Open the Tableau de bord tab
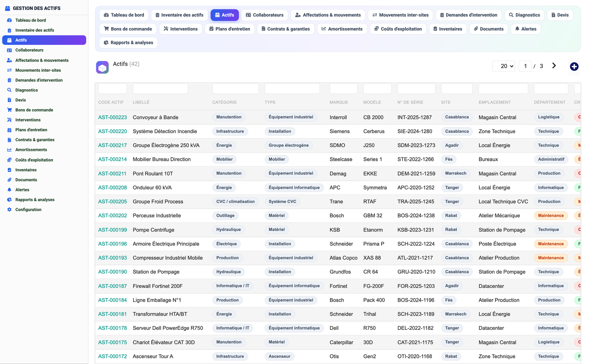589x364 pixels. click(x=124, y=15)
